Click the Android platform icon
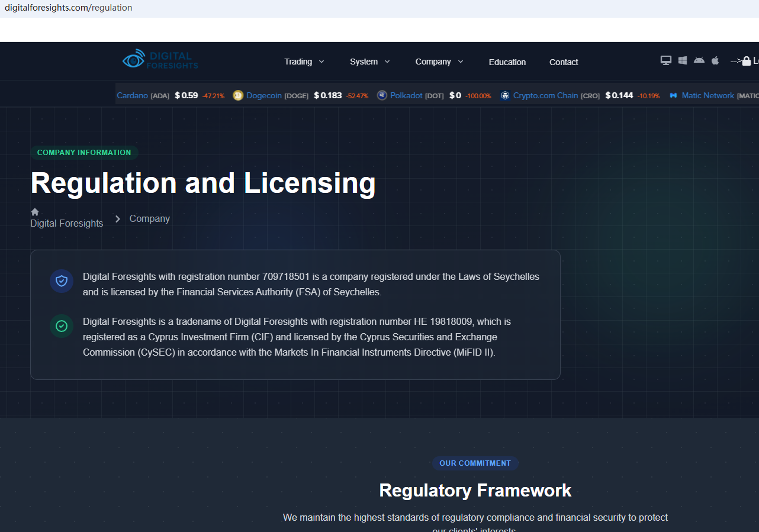The image size is (759, 532). coord(699,60)
